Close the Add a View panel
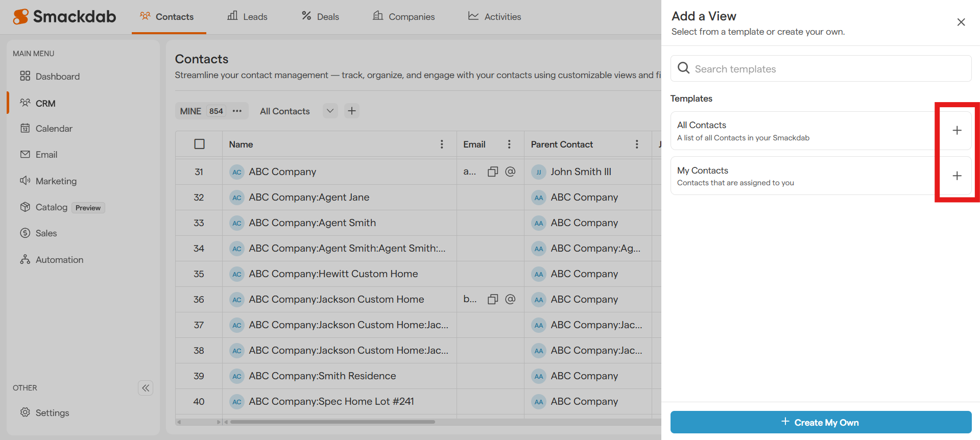Image resolution: width=980 pixels, height=440 pixels. [x=961, y=22]
